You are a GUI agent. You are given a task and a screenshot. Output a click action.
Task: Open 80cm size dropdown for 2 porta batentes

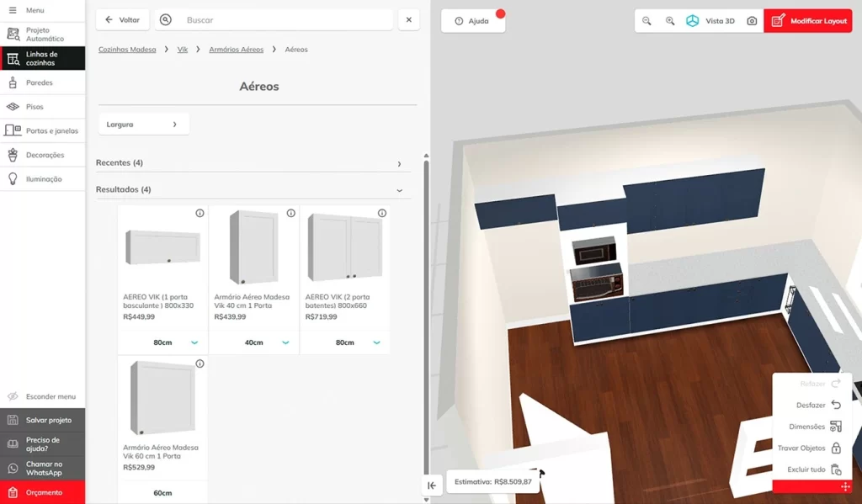point(345,342)
